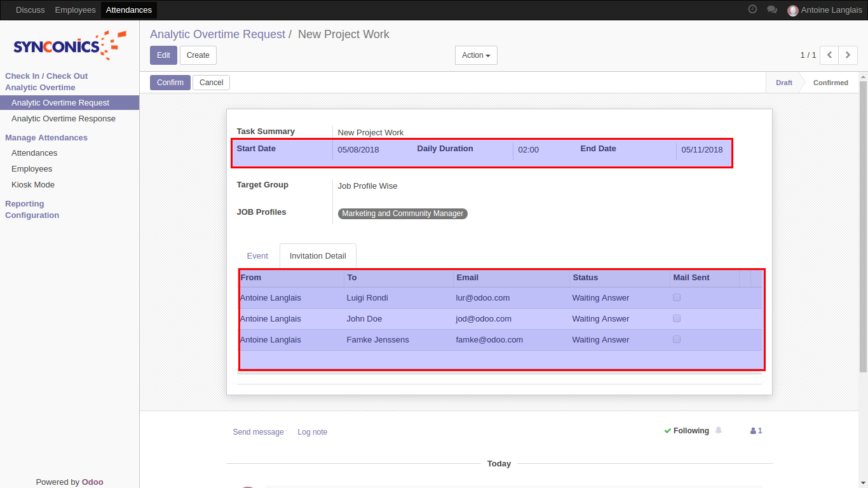Open the activities clock icon in top bar
The width and height of the screenshot is (868, 488).
[752, 10]
